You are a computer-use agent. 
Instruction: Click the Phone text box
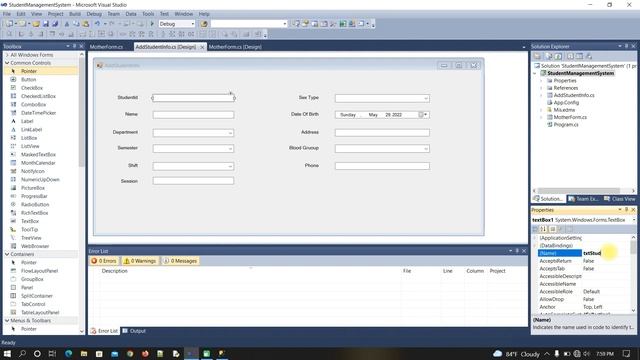coord(382,166)
